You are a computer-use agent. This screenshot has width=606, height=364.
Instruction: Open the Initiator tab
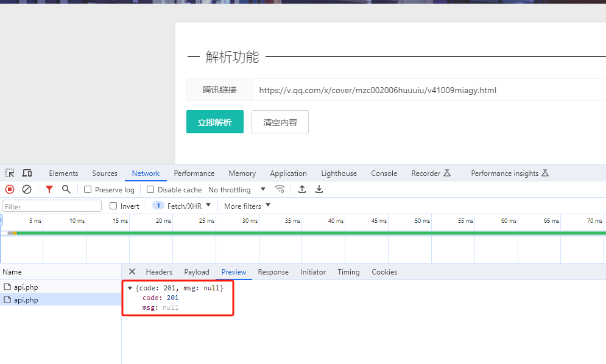click(313, 272)
